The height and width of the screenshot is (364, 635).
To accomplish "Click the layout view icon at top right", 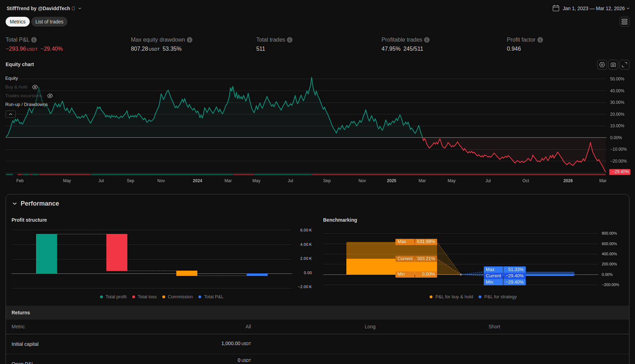I will click(x=624, y=22).
